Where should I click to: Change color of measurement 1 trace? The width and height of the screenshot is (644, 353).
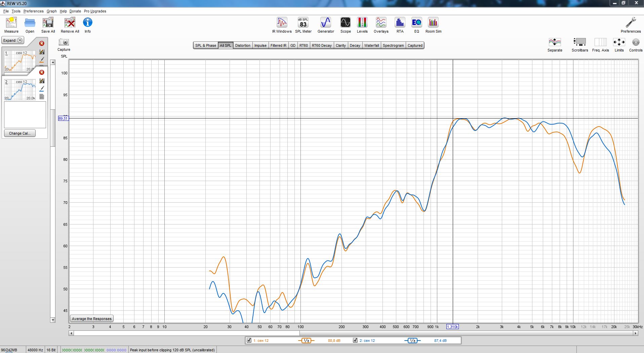42,60
